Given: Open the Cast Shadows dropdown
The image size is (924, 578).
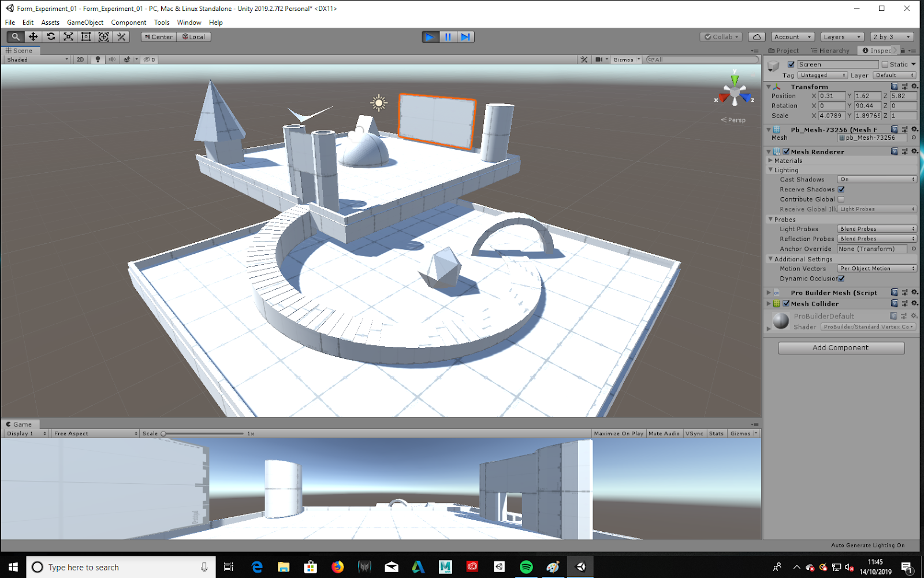Looking at the screenshot, I should 877,180.
